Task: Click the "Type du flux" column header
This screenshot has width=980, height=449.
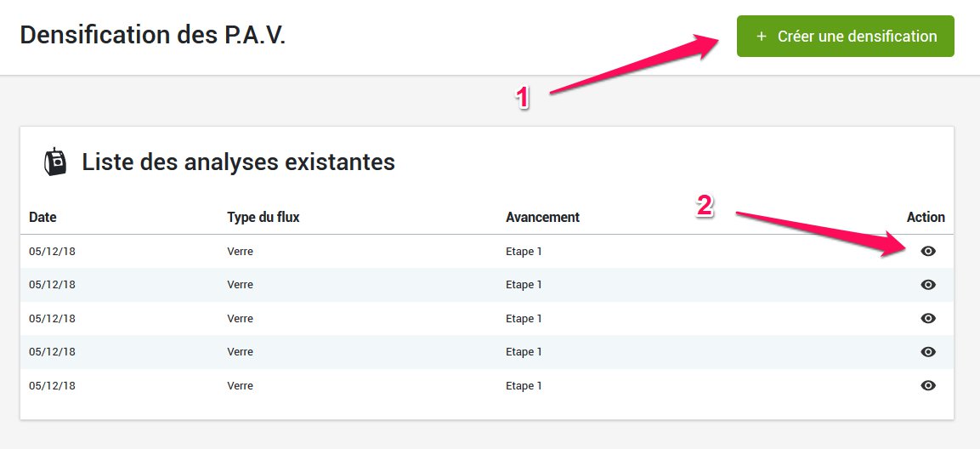Action: coord(263,218)
